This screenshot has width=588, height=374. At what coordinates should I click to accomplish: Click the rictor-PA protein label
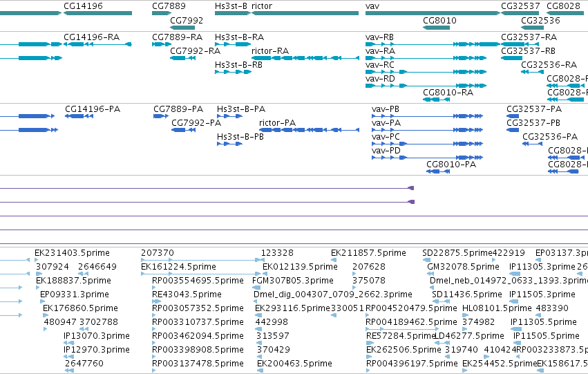[x=277, y=123]
